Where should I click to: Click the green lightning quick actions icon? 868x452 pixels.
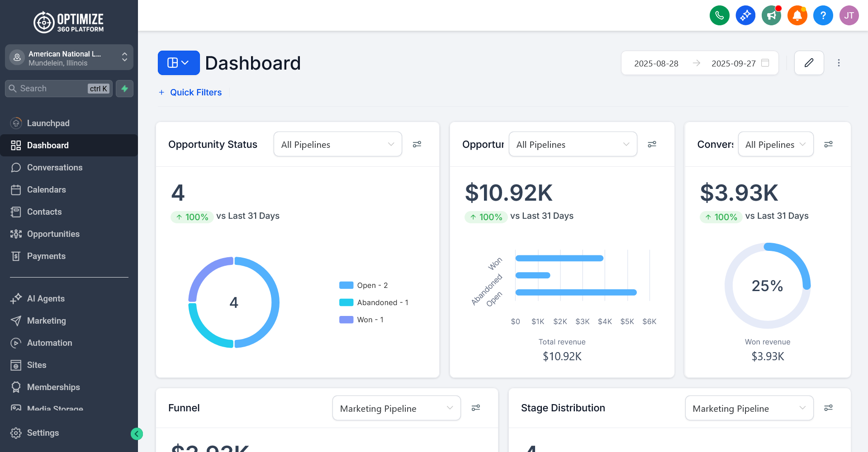point(124,89)
